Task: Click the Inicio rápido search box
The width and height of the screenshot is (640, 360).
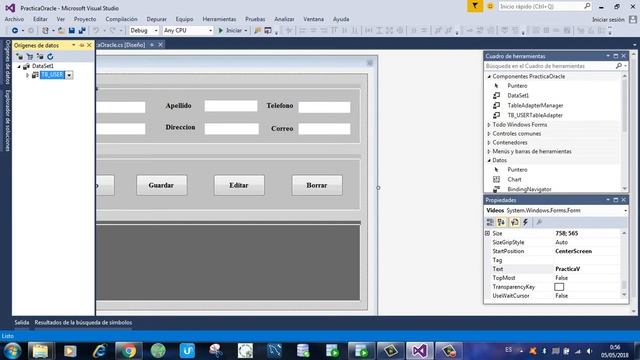Action: click(x=545, y=7)
